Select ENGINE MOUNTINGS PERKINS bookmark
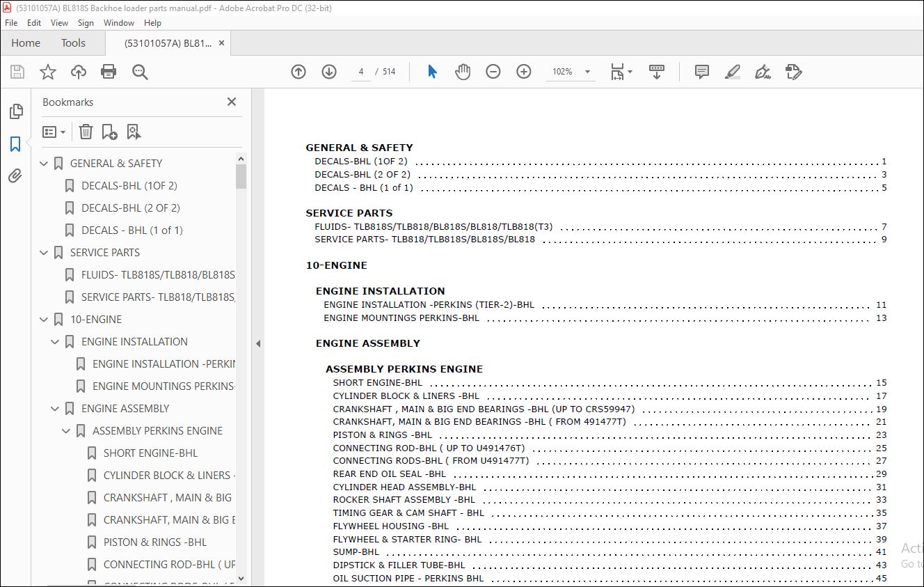The image size is (924, 587). 164,386
